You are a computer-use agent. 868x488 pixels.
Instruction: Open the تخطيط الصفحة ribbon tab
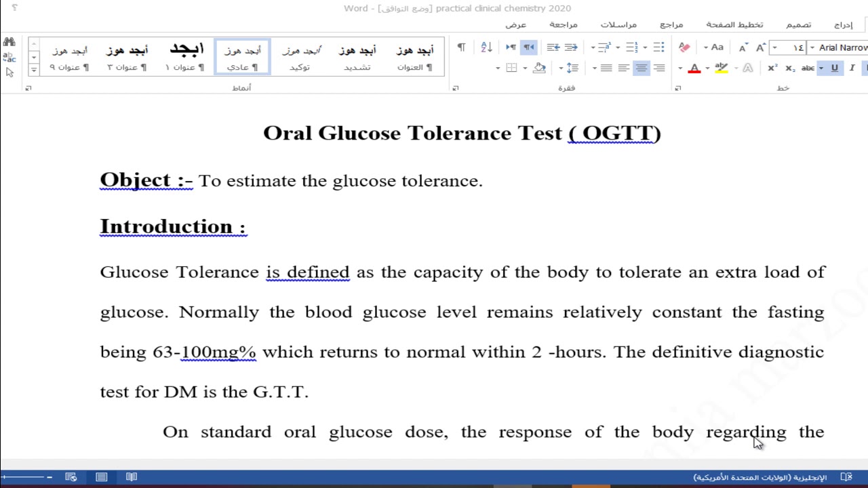[734, 24]
